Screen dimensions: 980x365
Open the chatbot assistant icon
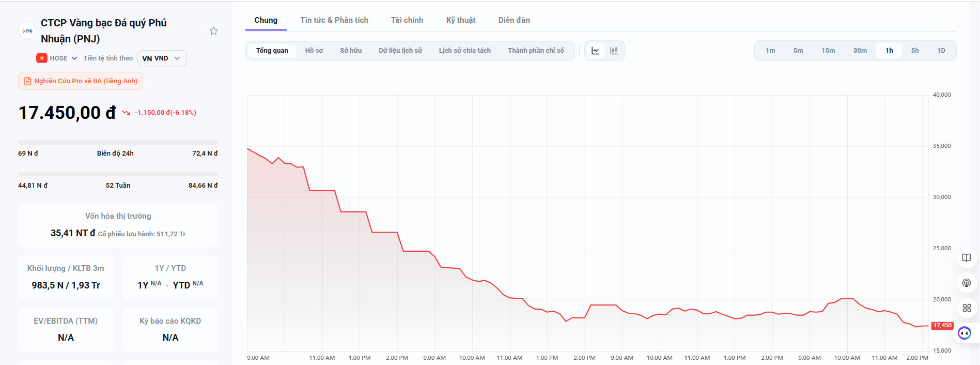click(965, 333)
